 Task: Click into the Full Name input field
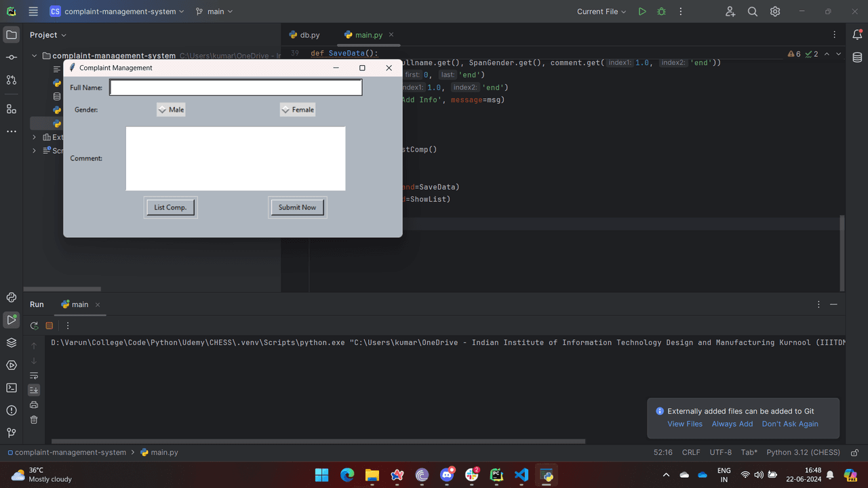pos(236,87)
